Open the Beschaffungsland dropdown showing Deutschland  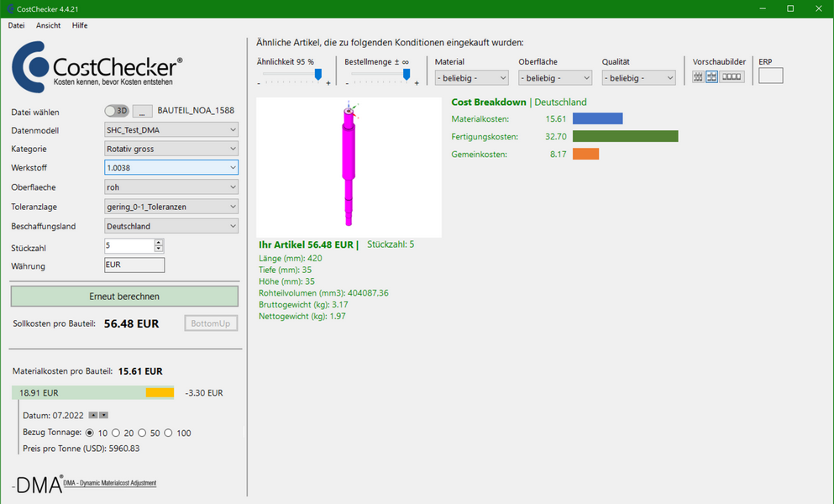pyautogui.click(x=171, y=226)
